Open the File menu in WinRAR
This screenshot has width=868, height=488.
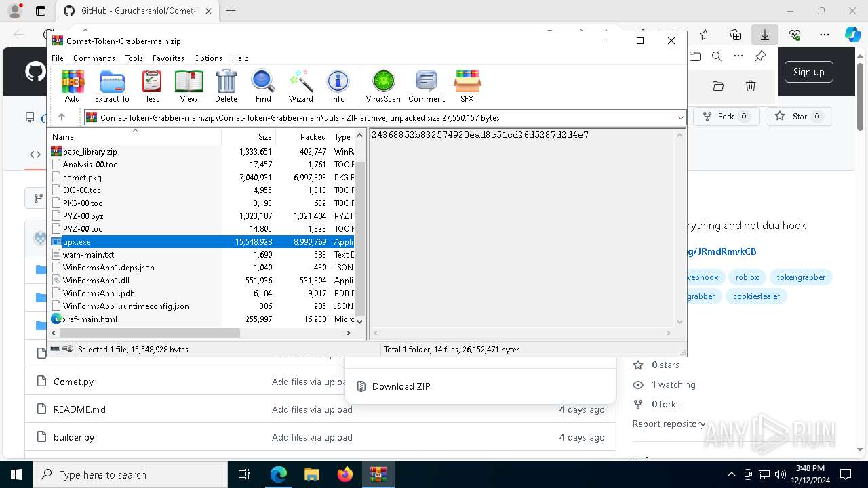[58, 58]
